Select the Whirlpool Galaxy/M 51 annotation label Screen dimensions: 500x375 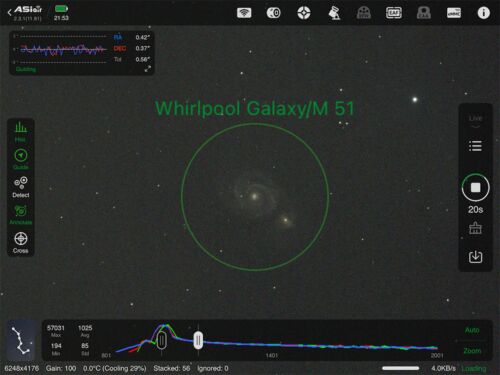click(x=255, y=108)
